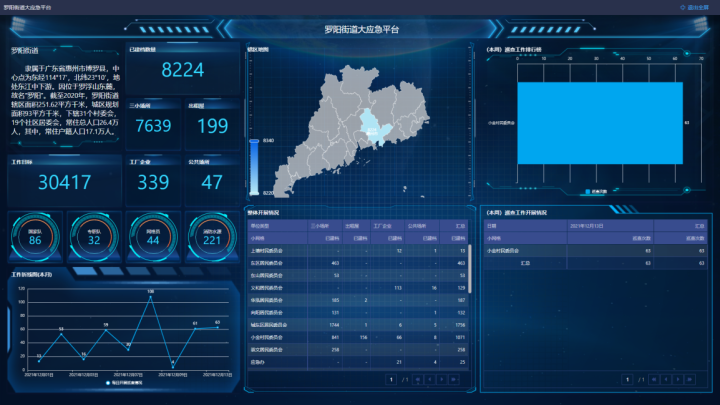Click the 已建档数量 8224 stat card
This screenshot has width=720, height=405.
[x=182, y=68]
